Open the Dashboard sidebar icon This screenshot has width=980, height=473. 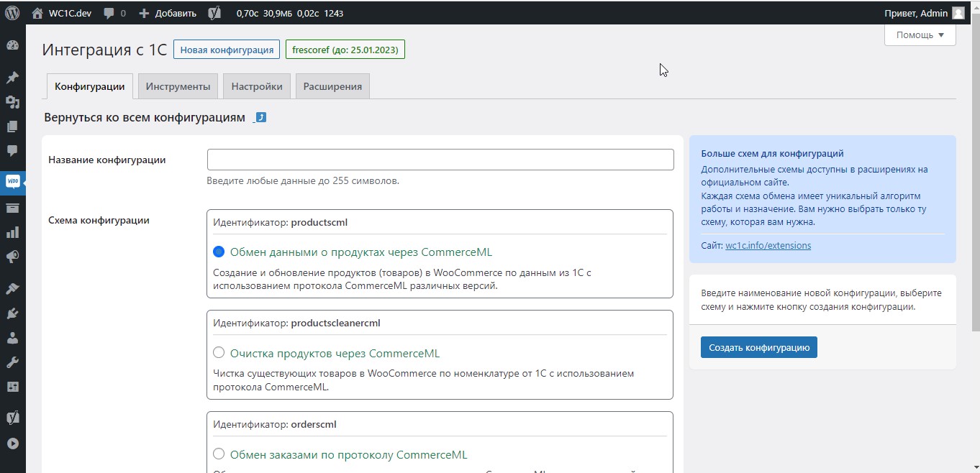[12, 45]
